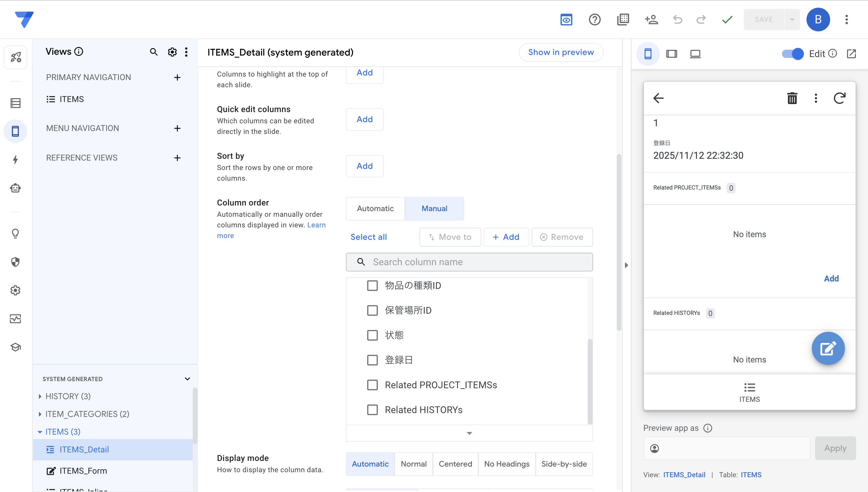Select Automatic column order tab
The image size is (868, 492).
coord(375,208)
